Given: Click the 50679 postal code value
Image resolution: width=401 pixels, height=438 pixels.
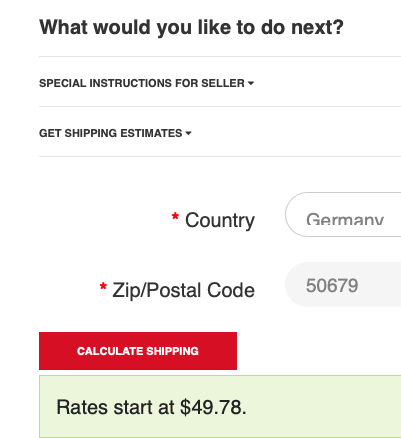Looking at the screenshot, I should click(x=332, y=286).
